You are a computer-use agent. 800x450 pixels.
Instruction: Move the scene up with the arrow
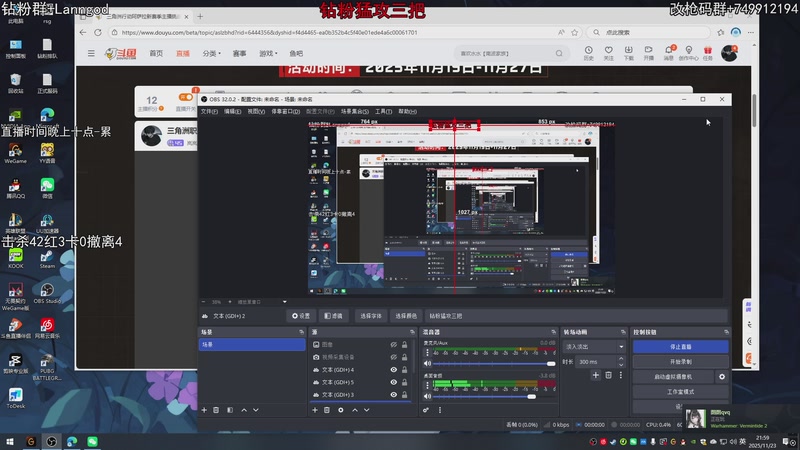(x=244, y=410)
